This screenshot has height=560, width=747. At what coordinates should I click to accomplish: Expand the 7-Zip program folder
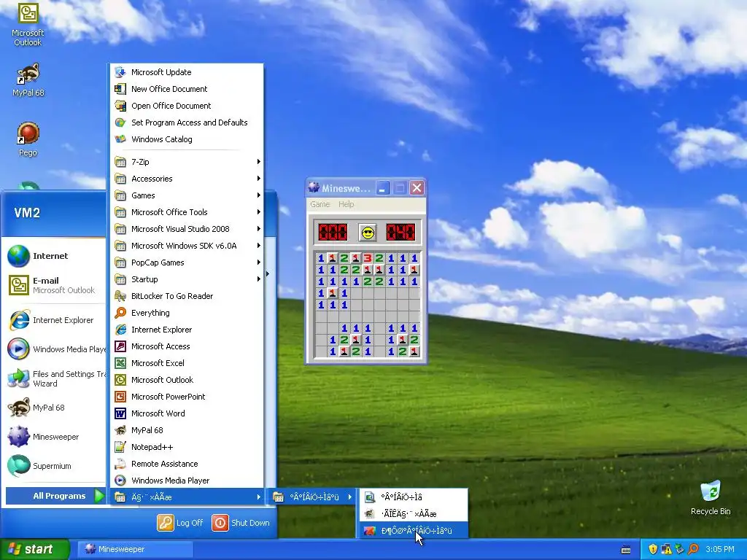(187, 162)
